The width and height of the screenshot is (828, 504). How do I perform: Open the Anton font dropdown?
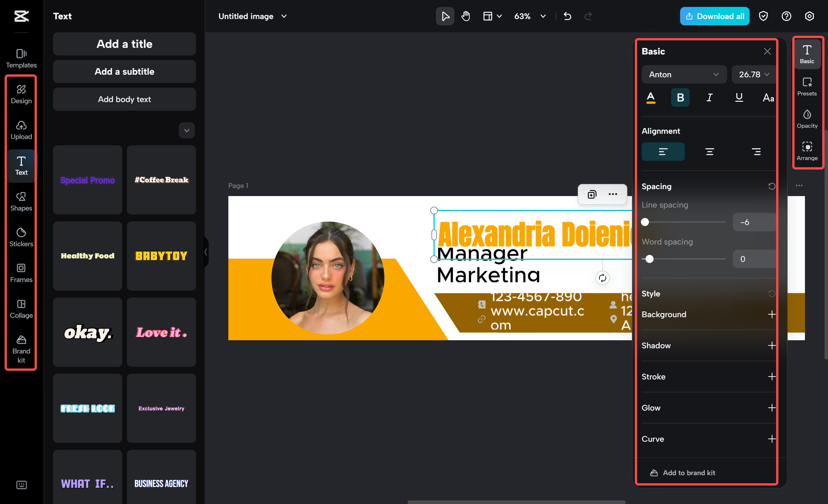684,74
